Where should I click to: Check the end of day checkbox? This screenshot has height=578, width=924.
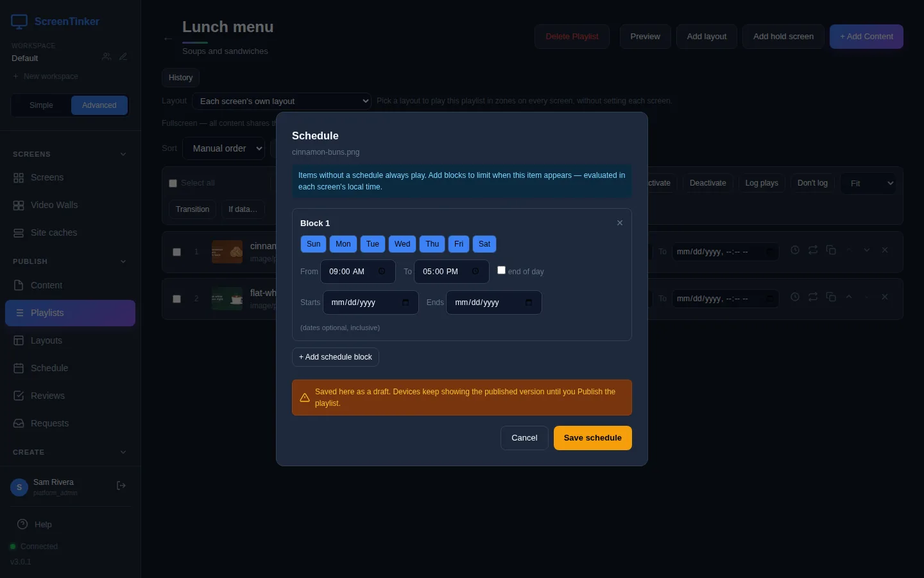(x=501, y=270)
